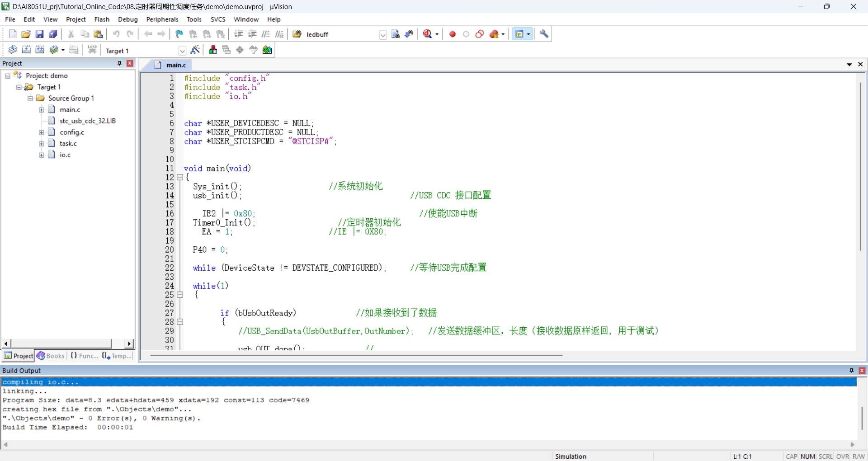This screenshot has height=461, width=868.
Task: Click the editor vertical scrollbar
Action: (x=860, y=167)
